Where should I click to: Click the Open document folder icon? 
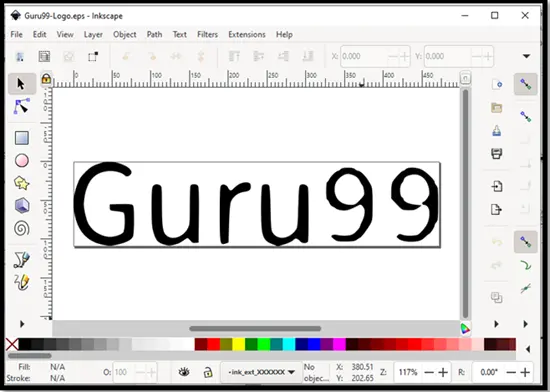(497, 108)
